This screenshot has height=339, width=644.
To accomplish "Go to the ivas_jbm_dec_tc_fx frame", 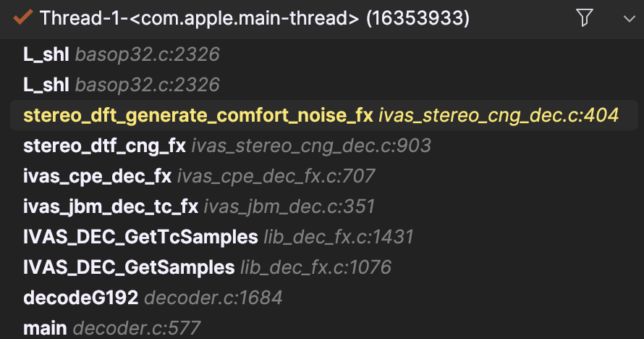I will (x=110, y=206).
